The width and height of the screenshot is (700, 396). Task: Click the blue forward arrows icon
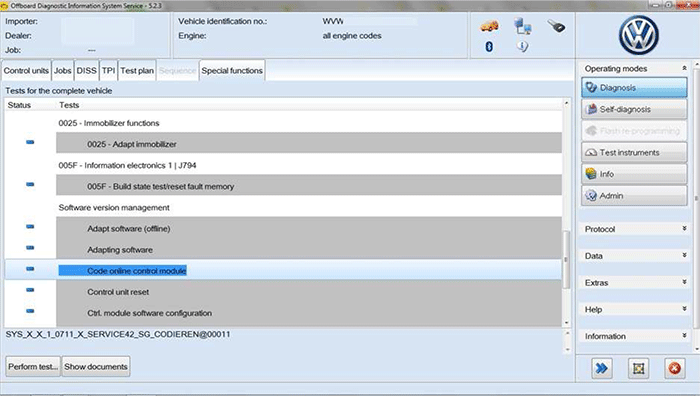tap(602, 368)
